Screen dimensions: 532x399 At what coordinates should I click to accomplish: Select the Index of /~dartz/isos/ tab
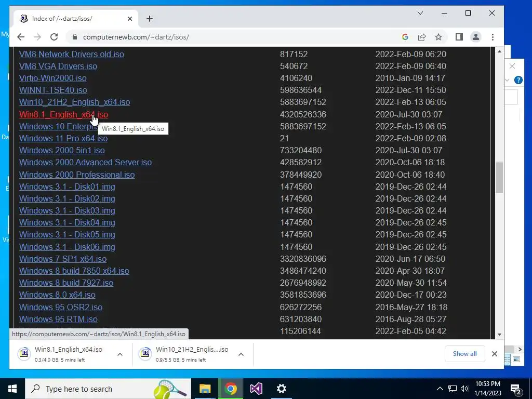pos(76,19)
